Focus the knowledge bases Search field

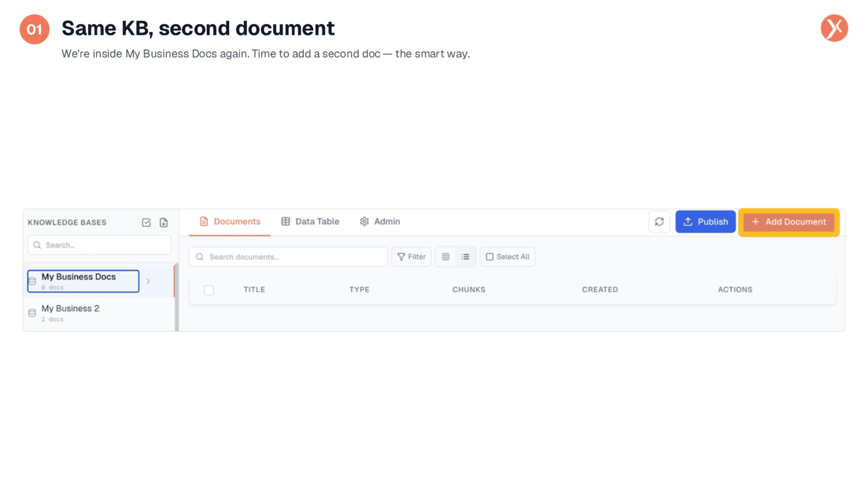[99, 245]
